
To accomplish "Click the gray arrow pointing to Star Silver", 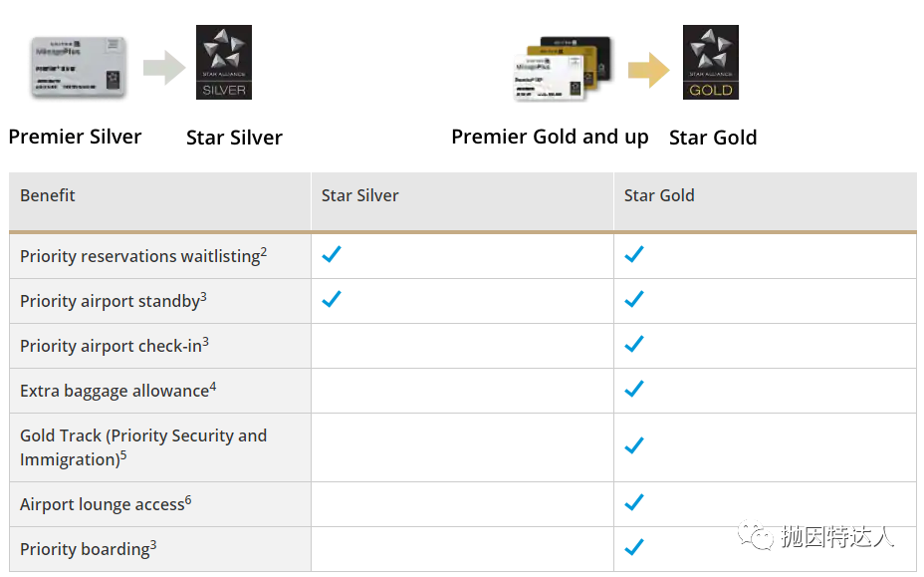I will click(163, 68).
